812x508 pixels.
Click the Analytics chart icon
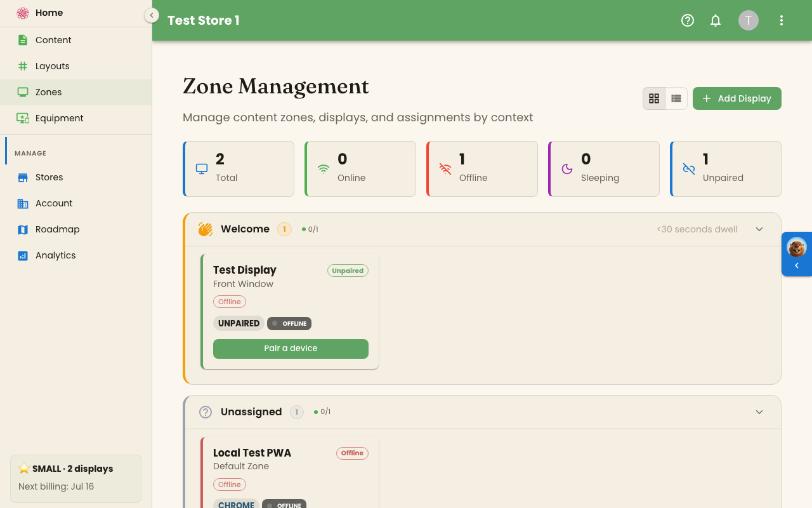point(23,255)
